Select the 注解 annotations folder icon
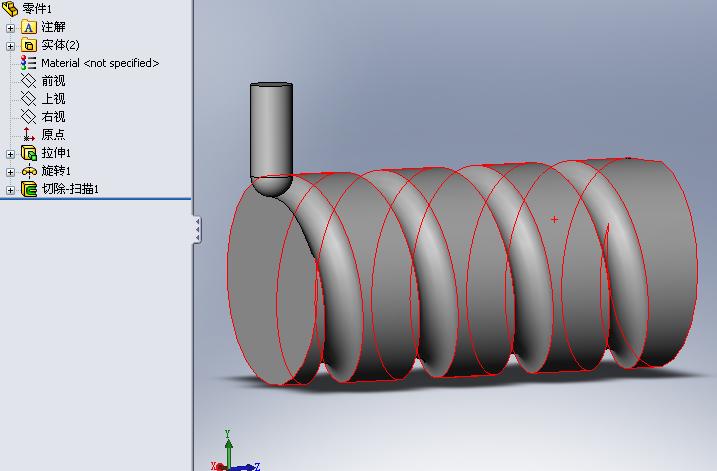 coord(28,27)
